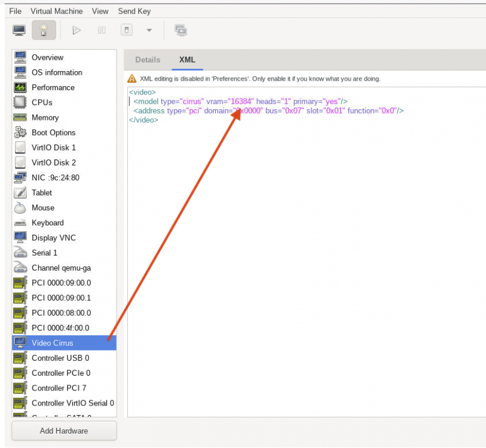Select VirtIO Disk 2 icon
This screenshot has width=486, height=448.
coord(20,162)
